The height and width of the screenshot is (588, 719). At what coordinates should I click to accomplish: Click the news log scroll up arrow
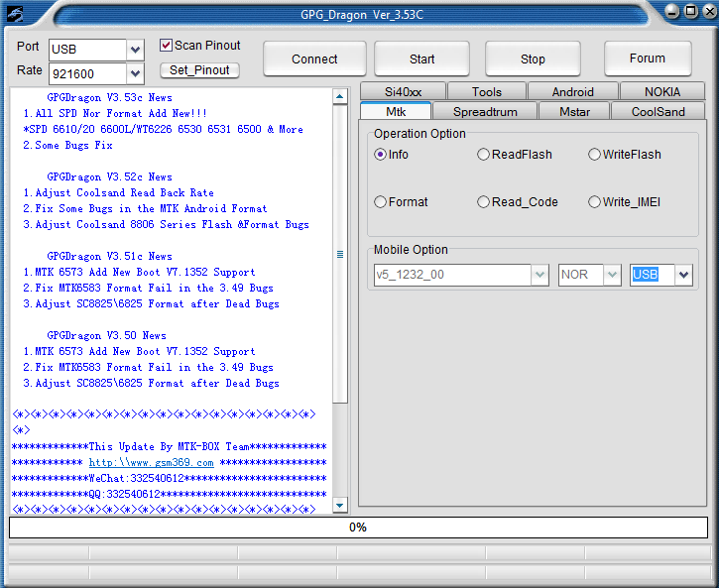click(x=339, y=96)
